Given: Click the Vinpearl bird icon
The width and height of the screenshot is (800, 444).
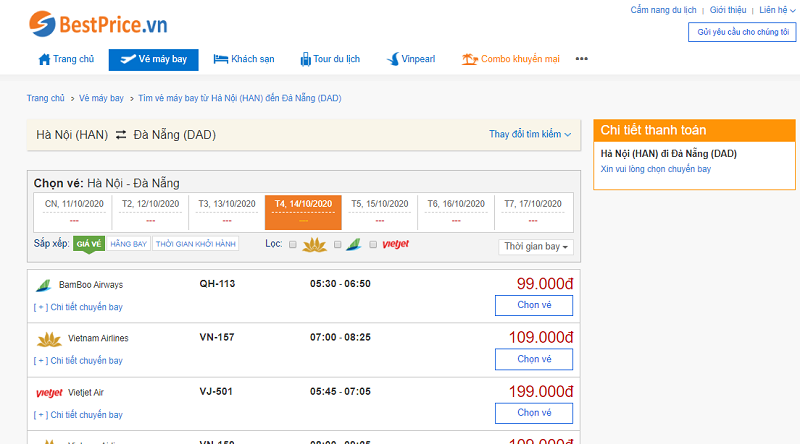Looking at the screenshot, I should point(393,59).
